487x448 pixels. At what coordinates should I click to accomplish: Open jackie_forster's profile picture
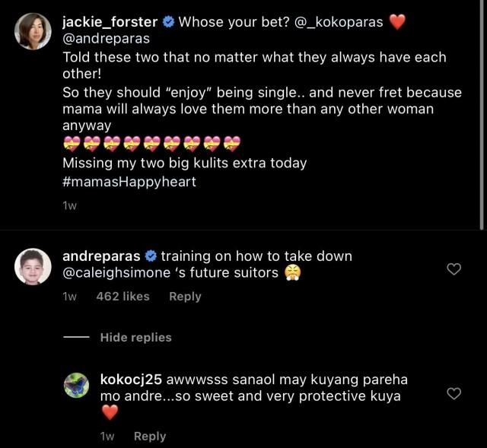coord(33,31)
